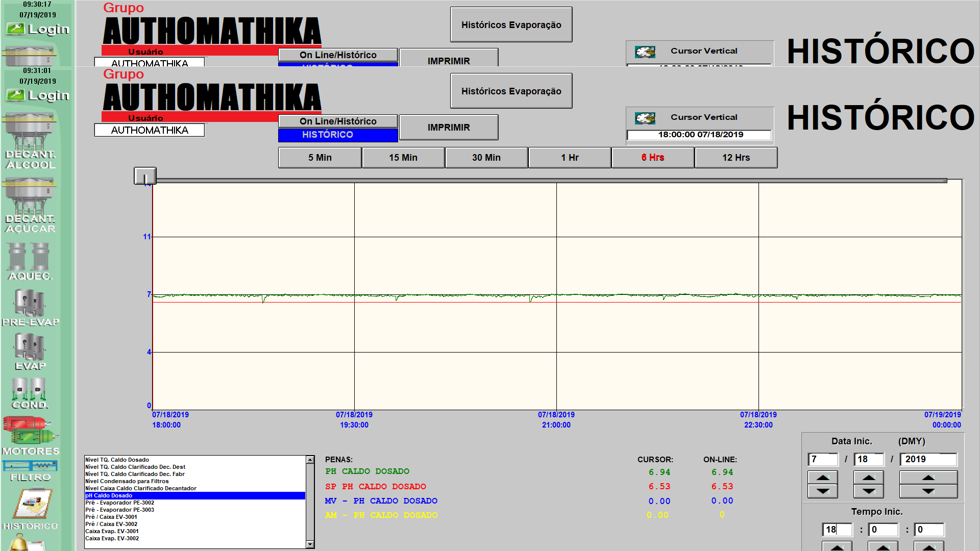The width and height of the screenshot is (980, 551).
Task: Select Nível TQ. Caldo Dosado in list
Action: (x=195, y=460)
